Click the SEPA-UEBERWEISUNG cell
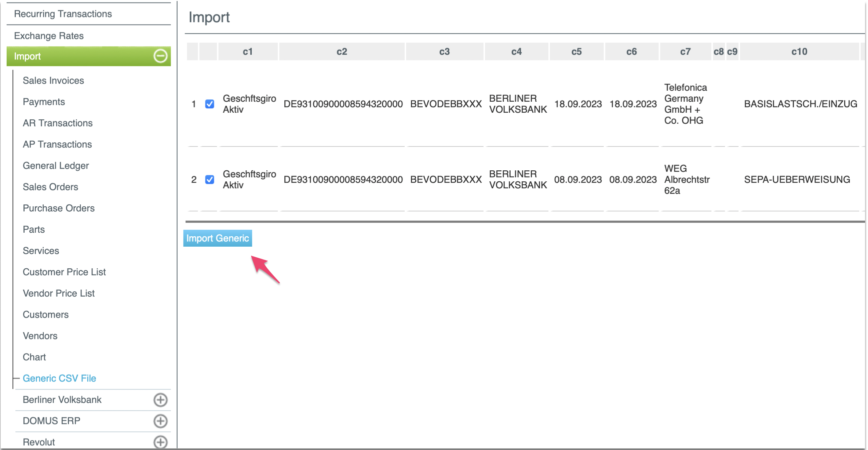 pos(797,179)
